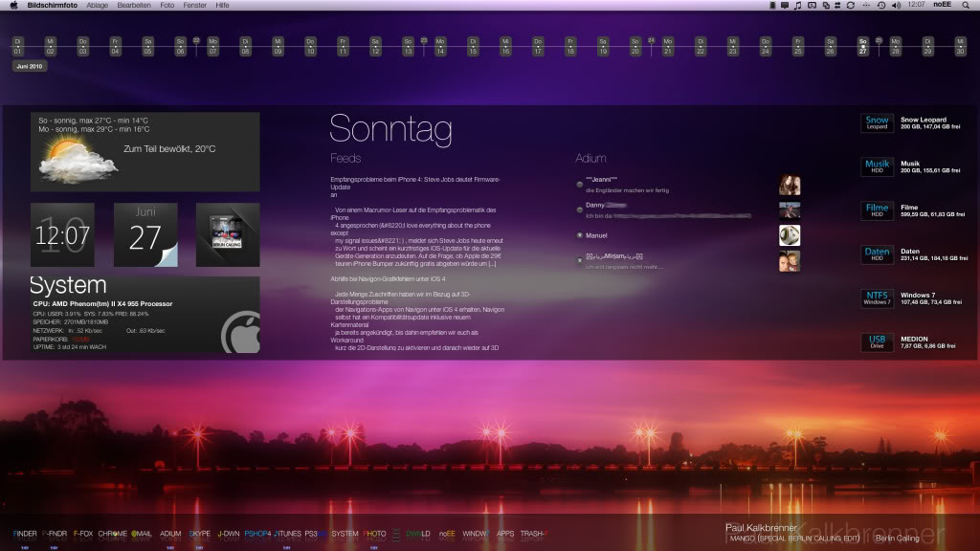This screenshot has height=551, width=980.
Task: Click the Apple logo in System widget
Action: [241, 332]
